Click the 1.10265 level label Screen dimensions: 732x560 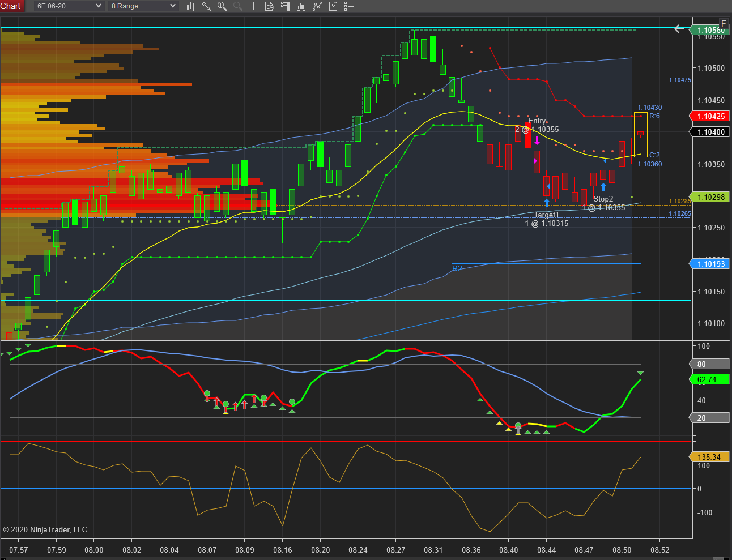(x=680, y=214)
